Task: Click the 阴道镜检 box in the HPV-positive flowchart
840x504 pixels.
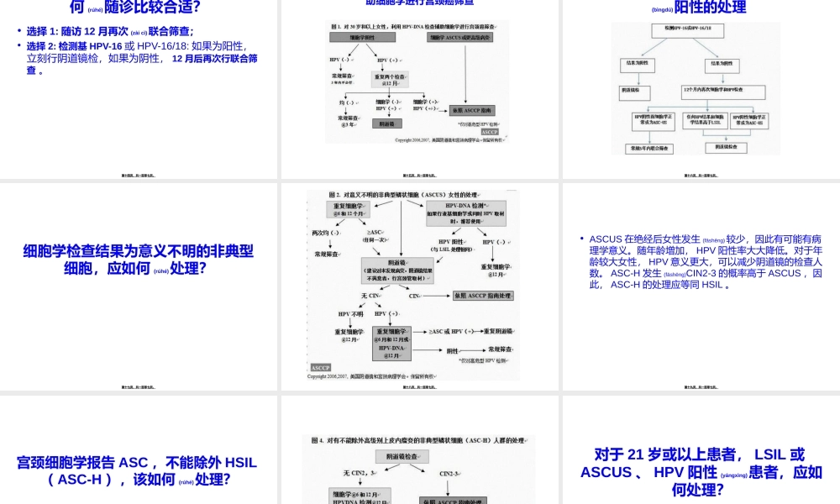Action: (x=636, y=92)
